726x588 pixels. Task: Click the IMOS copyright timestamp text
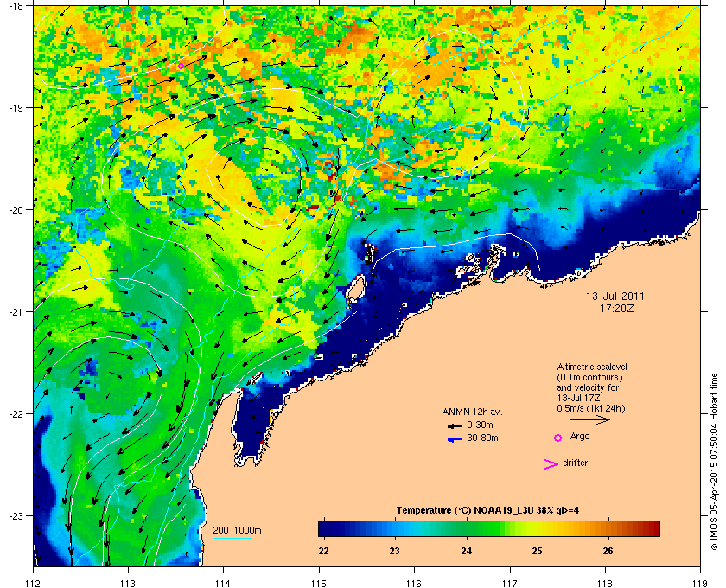click(714, 463)
